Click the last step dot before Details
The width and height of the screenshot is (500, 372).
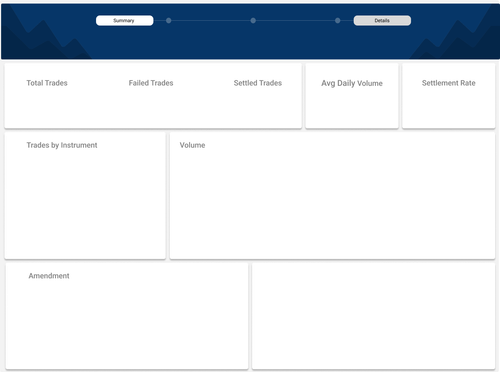pos(338,20)
